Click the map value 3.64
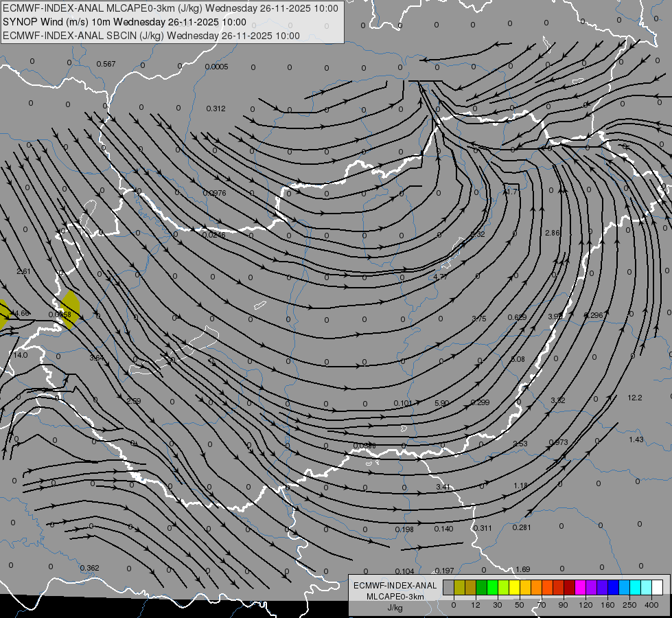672x618 pixels. click(96, 358)
